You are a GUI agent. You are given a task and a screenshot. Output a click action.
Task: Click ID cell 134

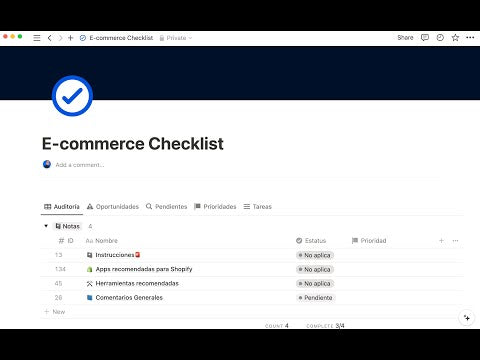pyautogui.click(x=60, y=269)
